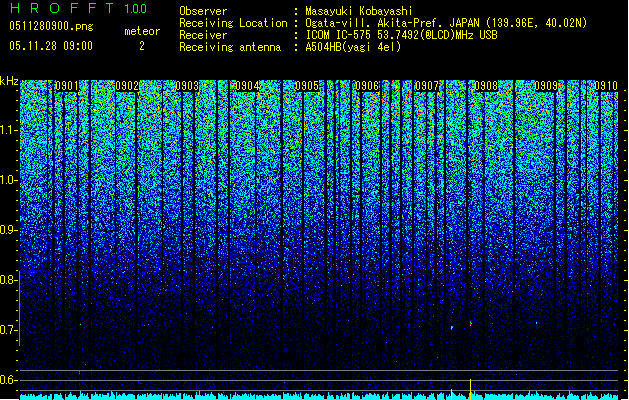
Task: Click the 0909 time marker
Action: [x=546, y=86]
